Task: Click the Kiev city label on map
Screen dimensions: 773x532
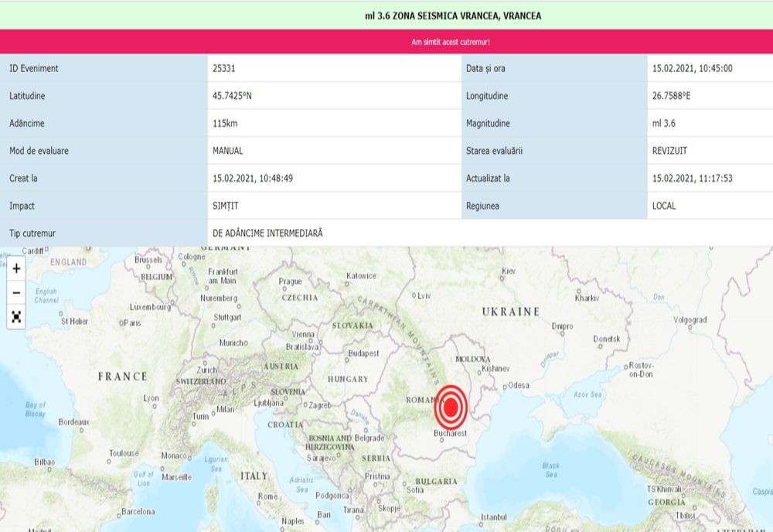Action: pos(508,271)
